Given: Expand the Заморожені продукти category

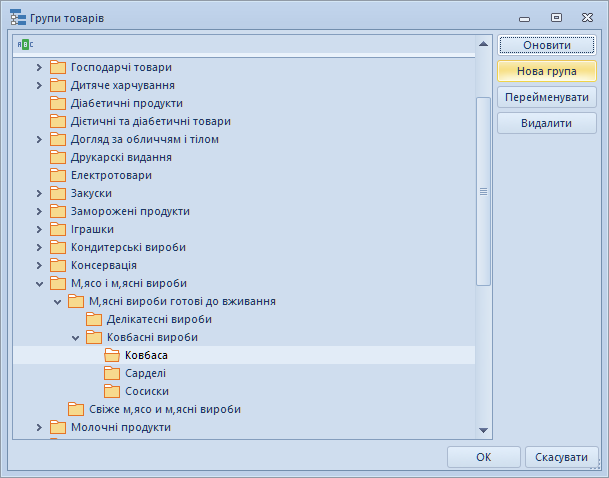Looking at the screenshot, I should tap(39, 211).
